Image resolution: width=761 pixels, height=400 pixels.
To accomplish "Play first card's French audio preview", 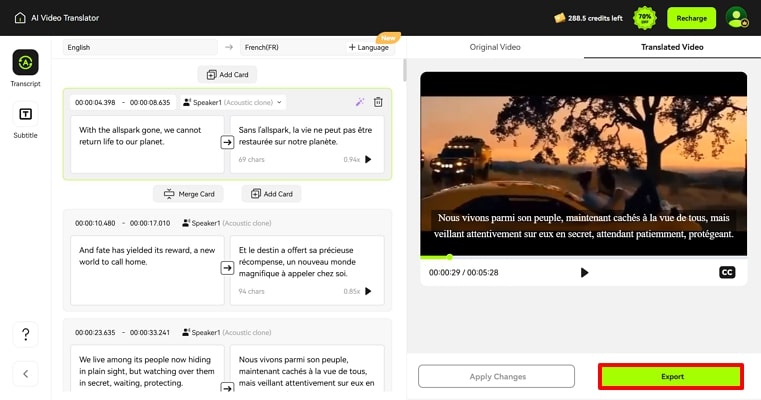I will click(x=368, y=159).
